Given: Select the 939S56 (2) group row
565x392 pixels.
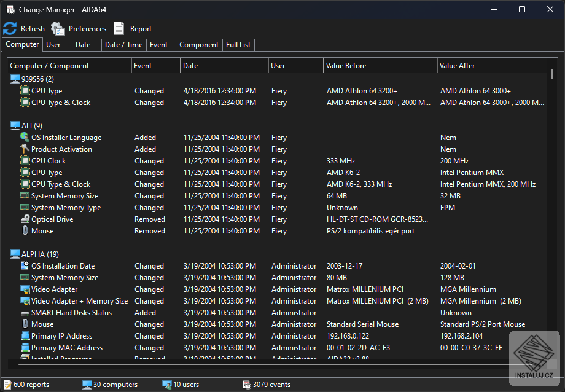Looking at the screenshot, I should click(x=277, y=79).
